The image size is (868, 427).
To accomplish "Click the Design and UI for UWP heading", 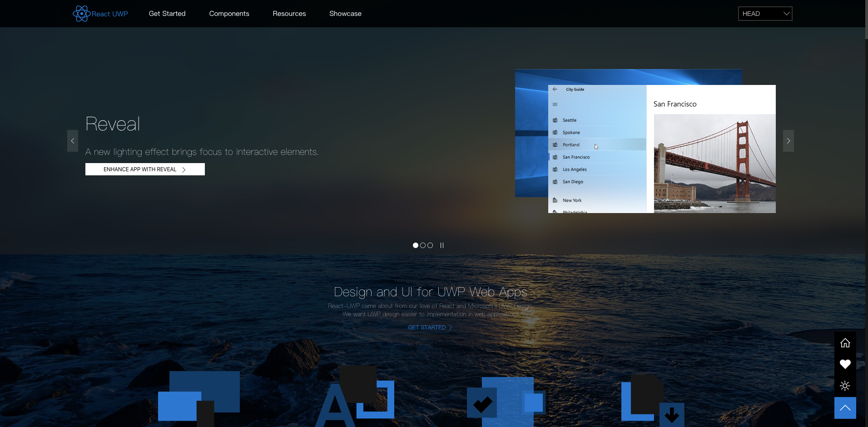I will coord(431,292).
